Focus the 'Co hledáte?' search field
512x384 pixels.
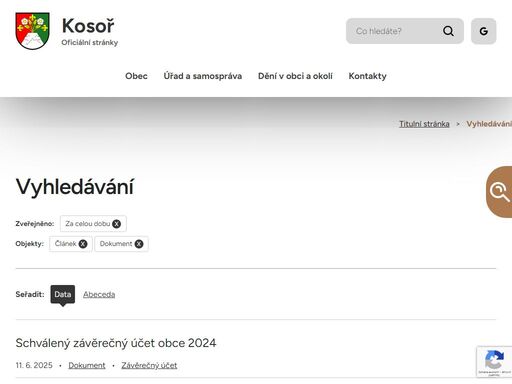coord(393,31)
